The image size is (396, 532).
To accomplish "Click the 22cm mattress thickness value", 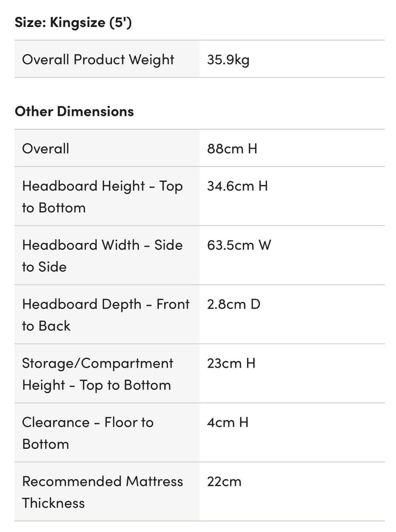I will coord(225,482).
